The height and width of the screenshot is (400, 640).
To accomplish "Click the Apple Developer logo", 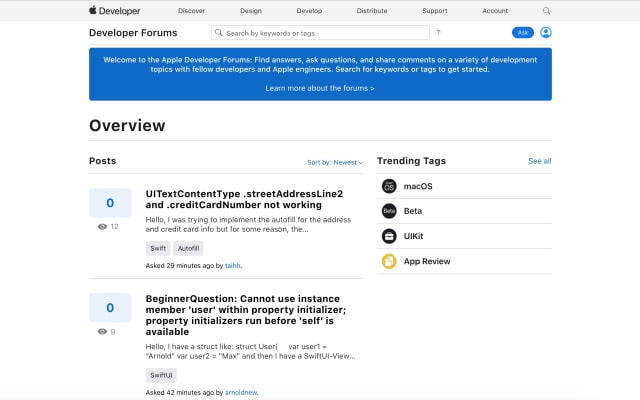I will tap(114, 10).
